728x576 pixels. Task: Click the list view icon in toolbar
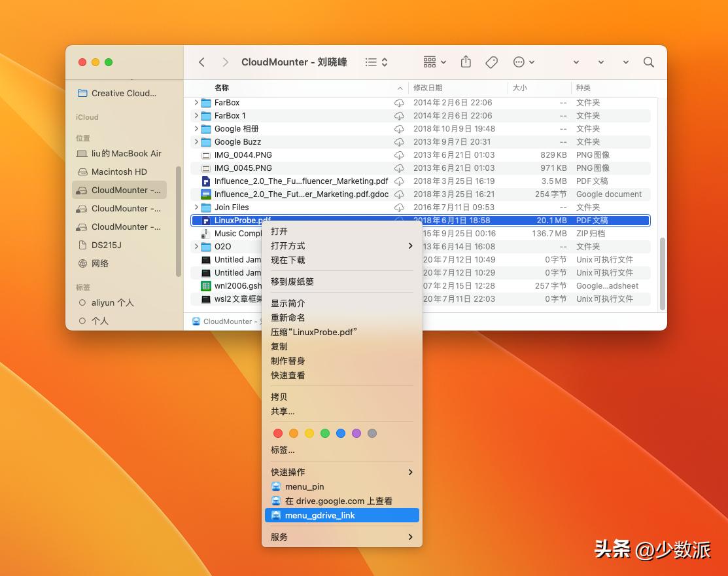(370, 62)
